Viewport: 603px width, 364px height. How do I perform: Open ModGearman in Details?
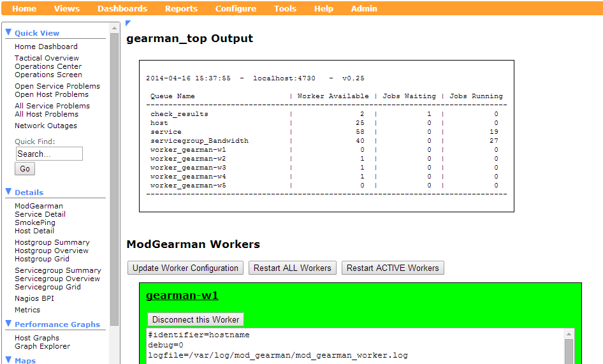(x=39, y=206)
